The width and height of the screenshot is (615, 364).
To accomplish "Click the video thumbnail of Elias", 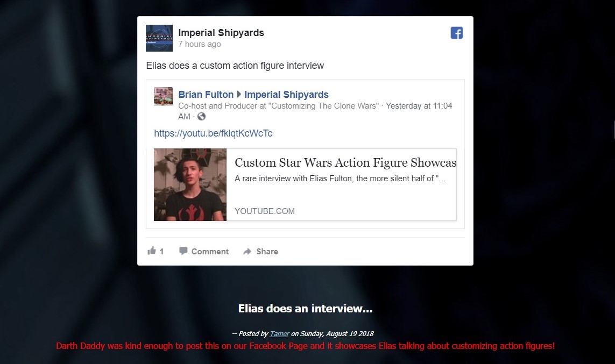I will (190, 184).
